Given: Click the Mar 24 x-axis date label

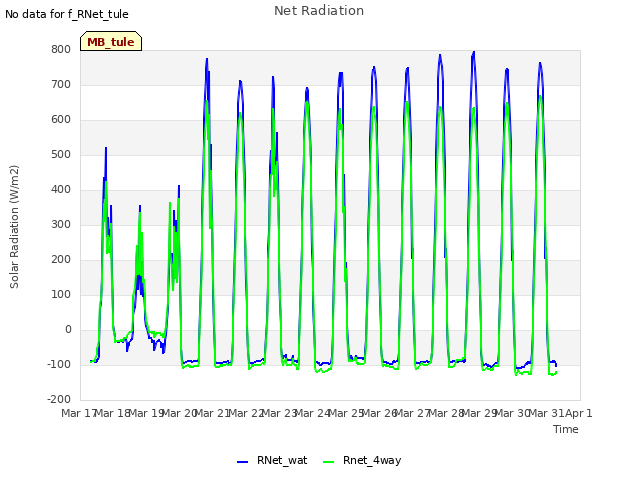Looking at the screenshot, I should [313, 413].
